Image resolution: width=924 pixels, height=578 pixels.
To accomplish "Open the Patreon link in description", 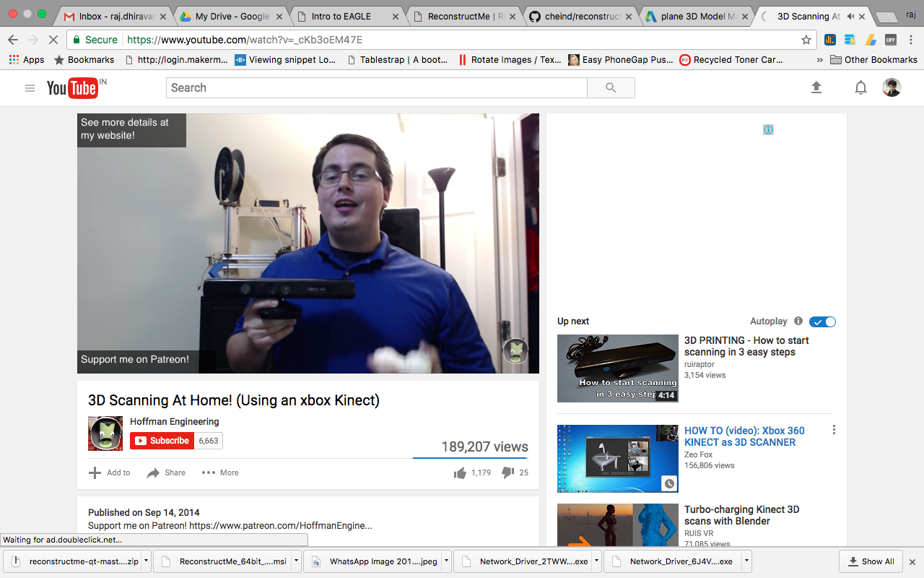I will [281, 526].
